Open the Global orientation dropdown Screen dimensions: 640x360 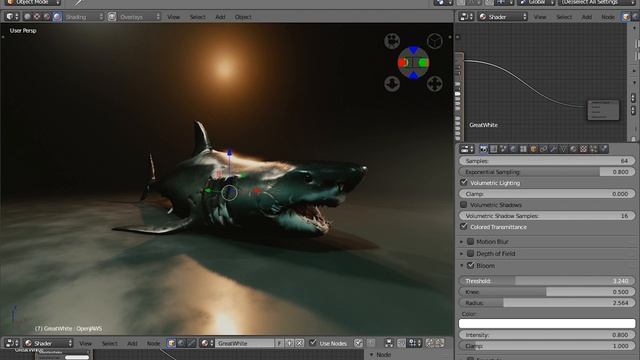[x=536, y=2]
